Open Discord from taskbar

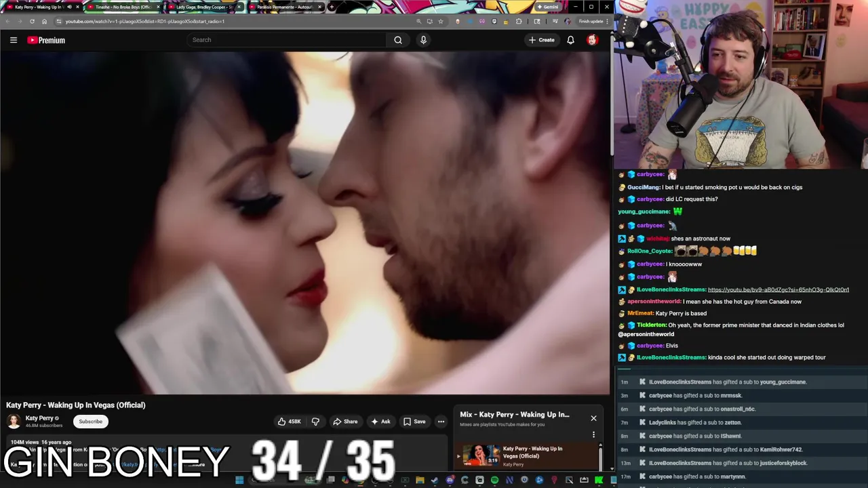(x=450, y=480)
